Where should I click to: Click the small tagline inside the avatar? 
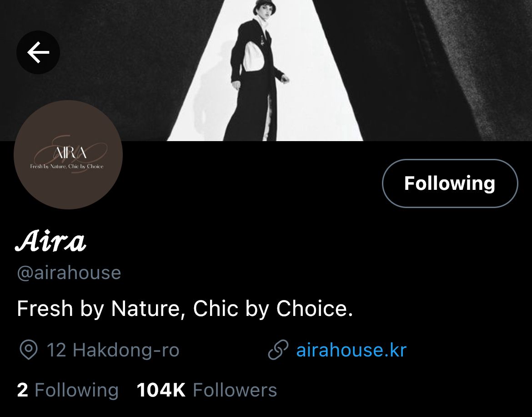pyautogui.click(x=67, y=167)
